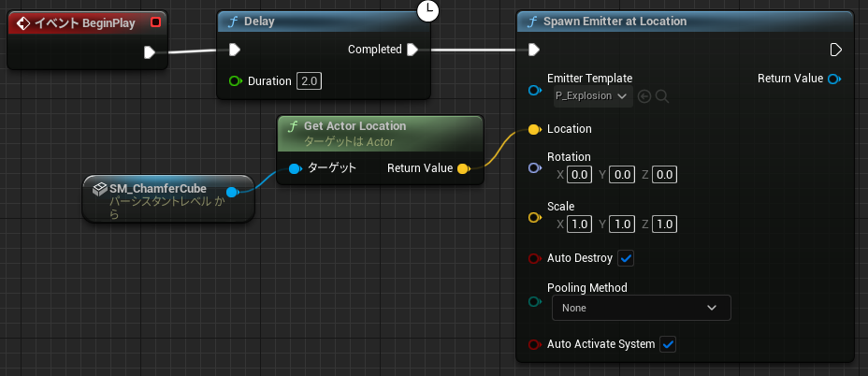
Task: Click the Rotation rotator pin
Action: 535,167
